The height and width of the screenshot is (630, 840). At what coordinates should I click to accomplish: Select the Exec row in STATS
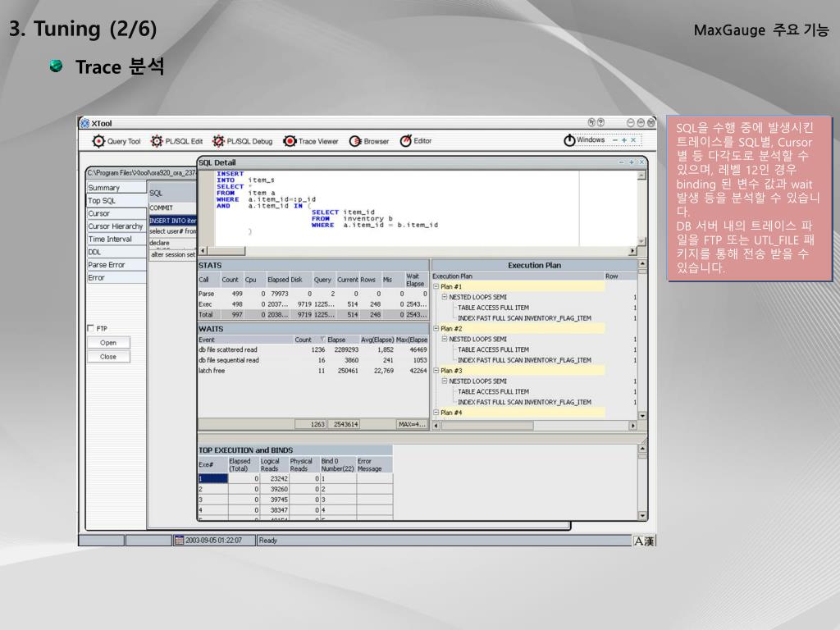313,304
